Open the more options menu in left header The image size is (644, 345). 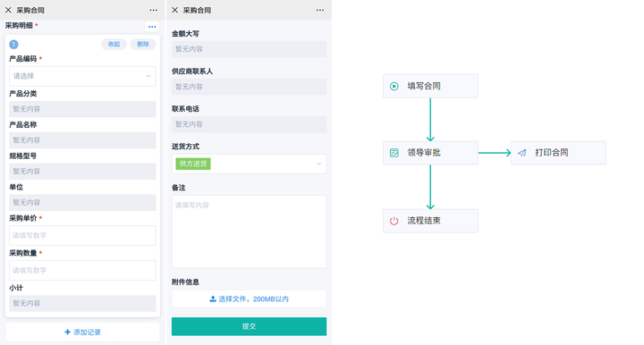tap(153, 10)
